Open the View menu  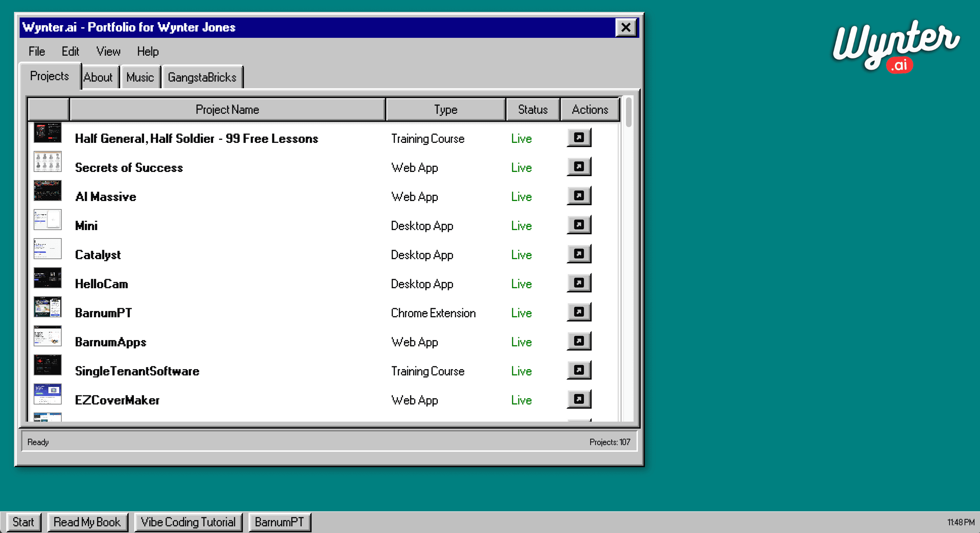(108, 51)
